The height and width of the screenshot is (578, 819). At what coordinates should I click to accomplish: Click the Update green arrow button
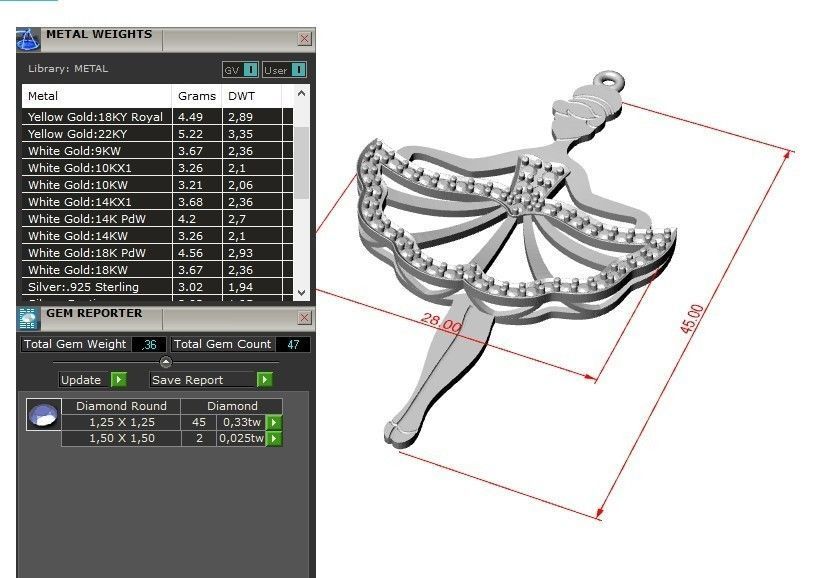pyautogui.click(x=119, y=380)
